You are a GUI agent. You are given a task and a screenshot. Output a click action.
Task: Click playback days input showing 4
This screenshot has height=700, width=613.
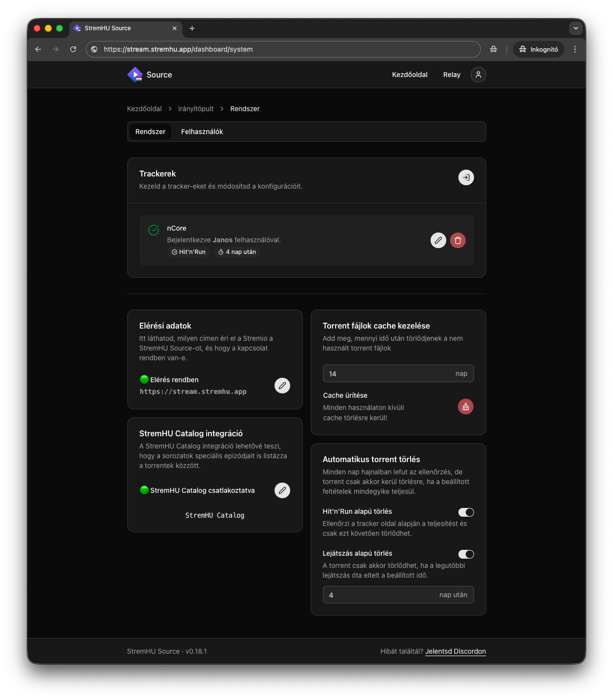point(398,595)
